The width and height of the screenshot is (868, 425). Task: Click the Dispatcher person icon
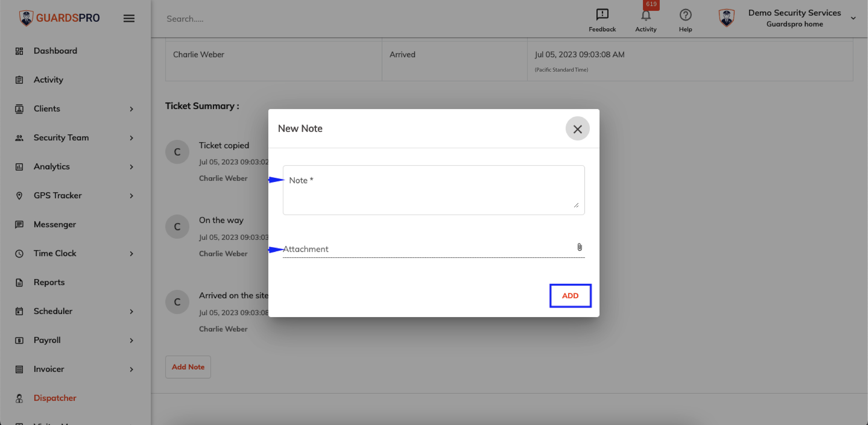(x=19, y=398)
